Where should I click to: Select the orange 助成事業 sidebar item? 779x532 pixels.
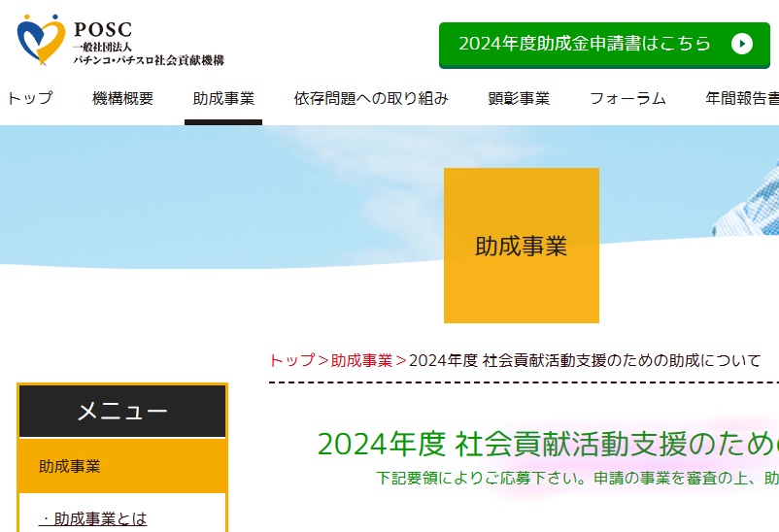[122, 466]
